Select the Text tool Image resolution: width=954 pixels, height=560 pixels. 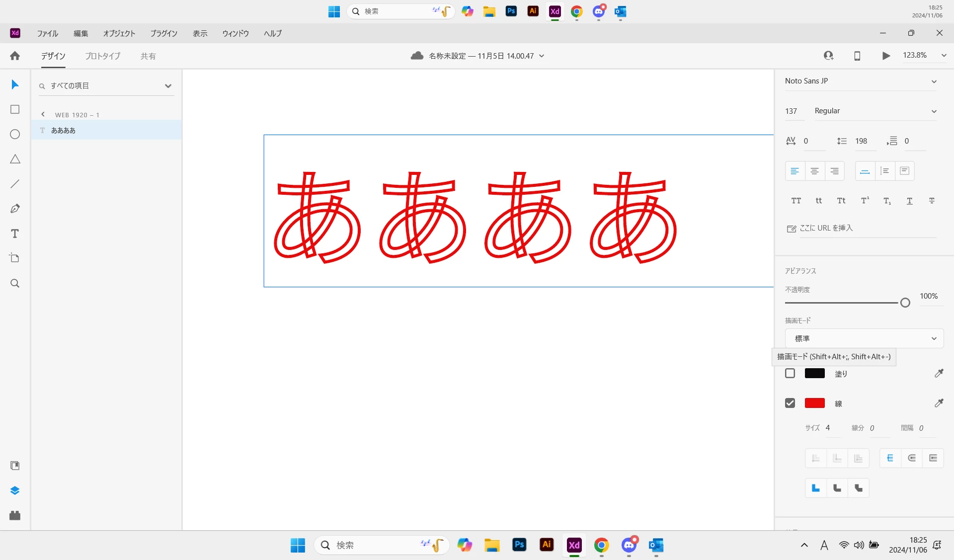point(15,234)
